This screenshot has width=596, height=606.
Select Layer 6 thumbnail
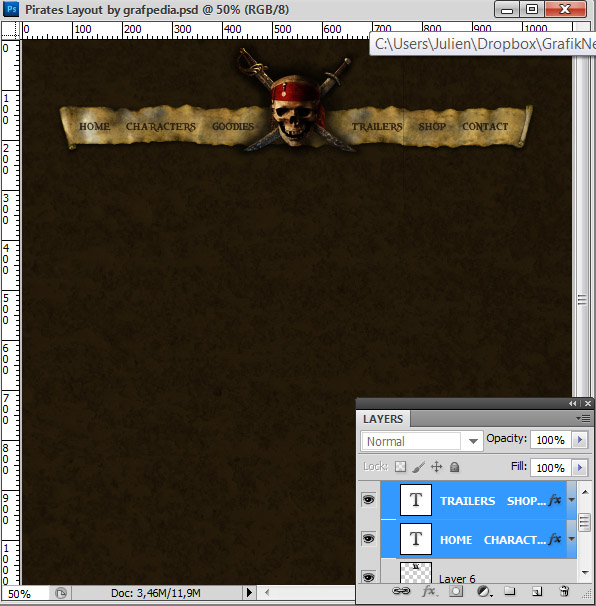point(416,573)
